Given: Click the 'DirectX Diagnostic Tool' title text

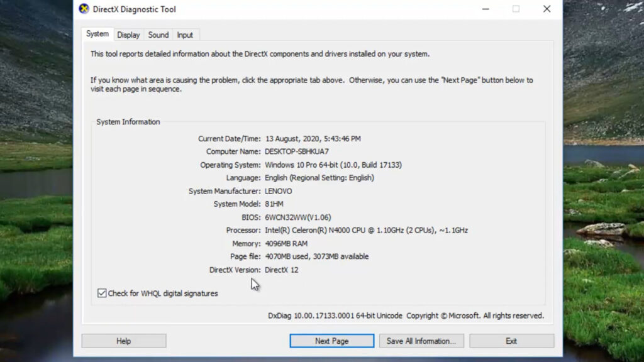Looking at the screenshot, I should point(135,9).
